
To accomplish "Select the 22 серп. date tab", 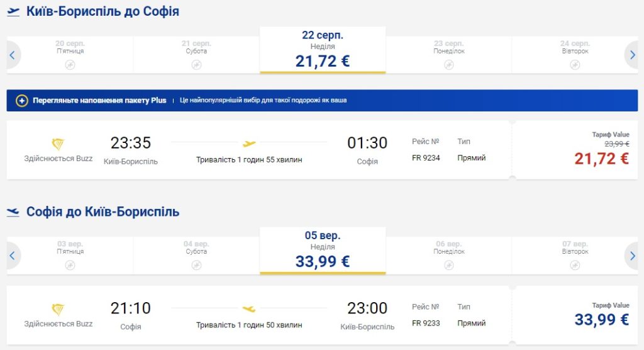I will click(x=323, y=50).
